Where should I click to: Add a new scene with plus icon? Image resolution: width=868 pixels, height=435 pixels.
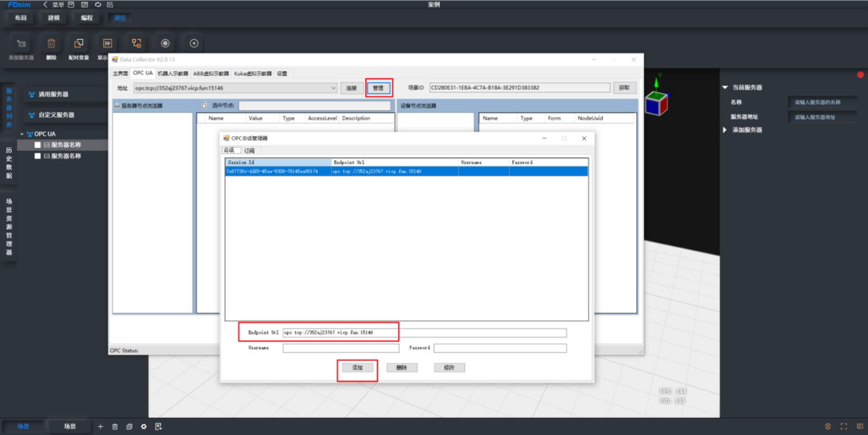point(100,426)
